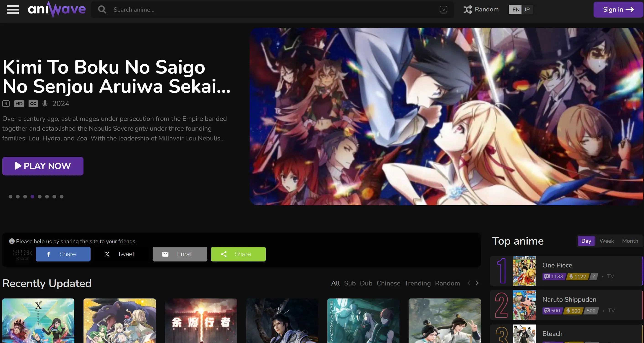Click the PLAY NOW button
The width and height of the screenshot is (644, 343).
click(x=43, y=166)
